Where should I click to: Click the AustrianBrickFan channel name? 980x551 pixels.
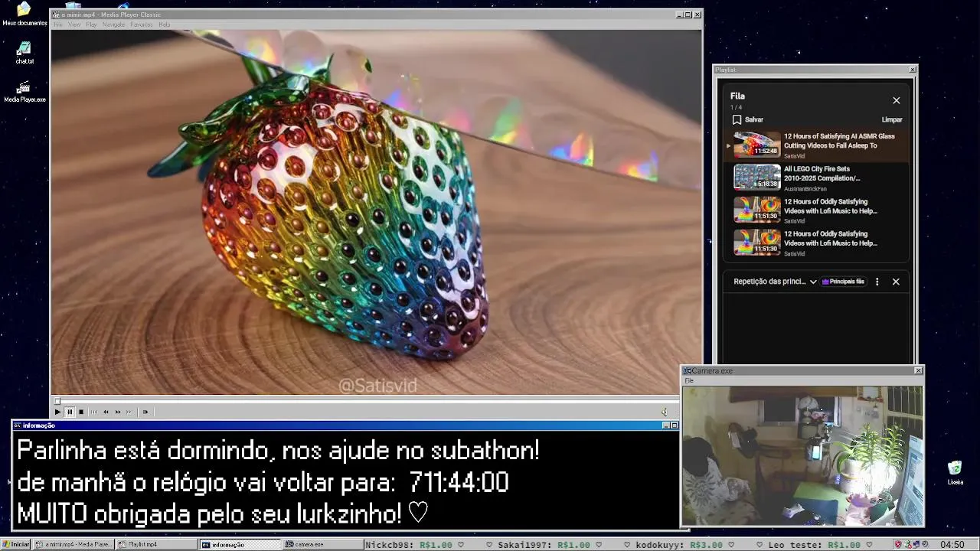(x=805, y=189)
